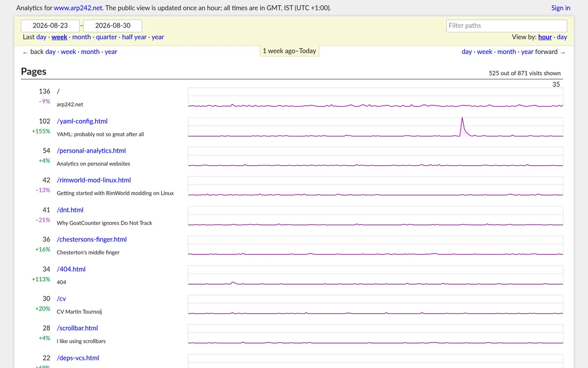Click title 'CV Martin Tournoij'
The height and width of the screenshot is (368, 588).
[x=79, y=312]
